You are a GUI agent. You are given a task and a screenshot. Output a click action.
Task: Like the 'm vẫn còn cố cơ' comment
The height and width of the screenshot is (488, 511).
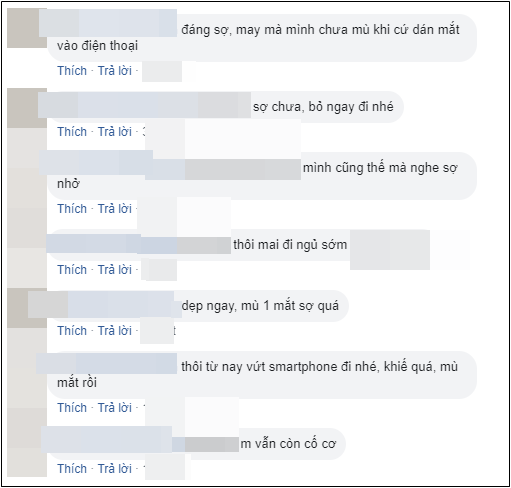pyautogui.click(x=72, y=469)
